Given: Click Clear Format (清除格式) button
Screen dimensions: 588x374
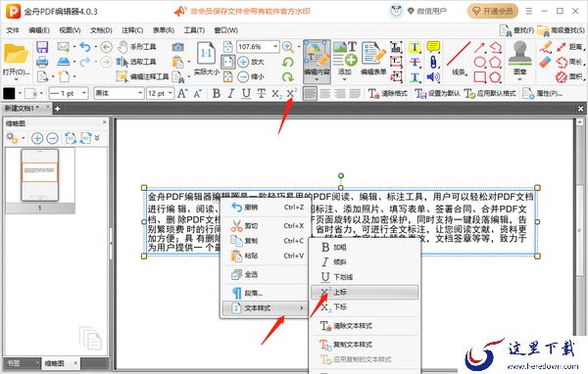Looking at the screenshot, I should pyautogui.click(x=388, y=93).
